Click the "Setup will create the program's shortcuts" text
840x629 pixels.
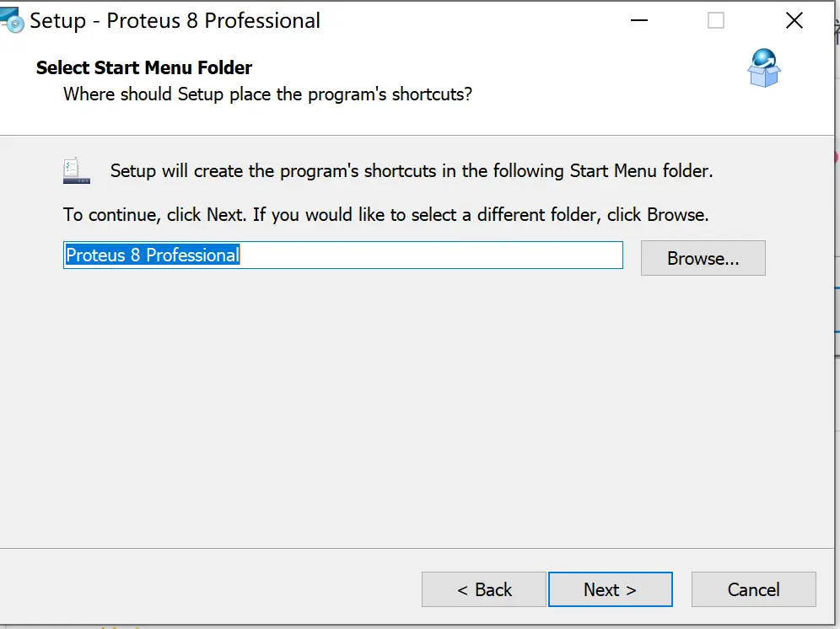(412, 171)
